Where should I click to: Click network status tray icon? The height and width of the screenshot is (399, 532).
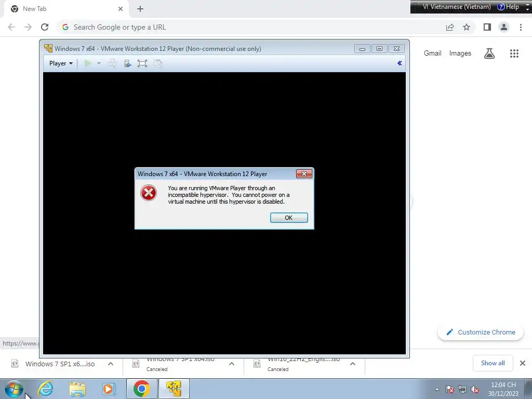click(462, 390)
